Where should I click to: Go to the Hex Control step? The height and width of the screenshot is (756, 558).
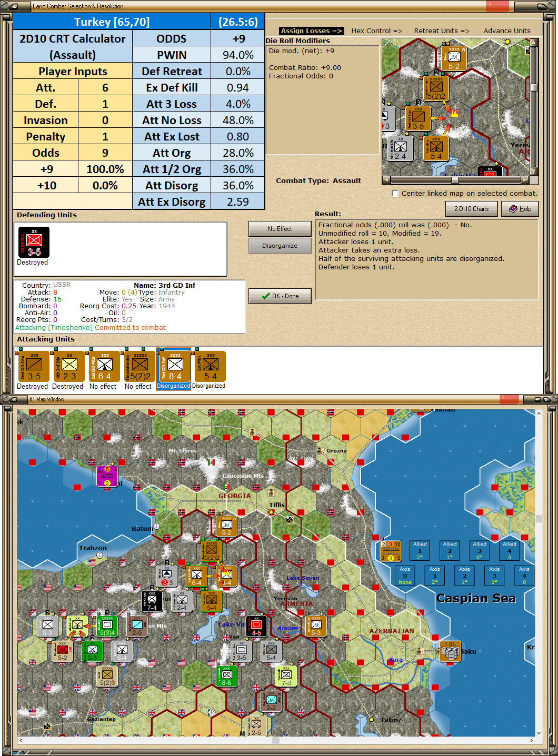(376, 31)
